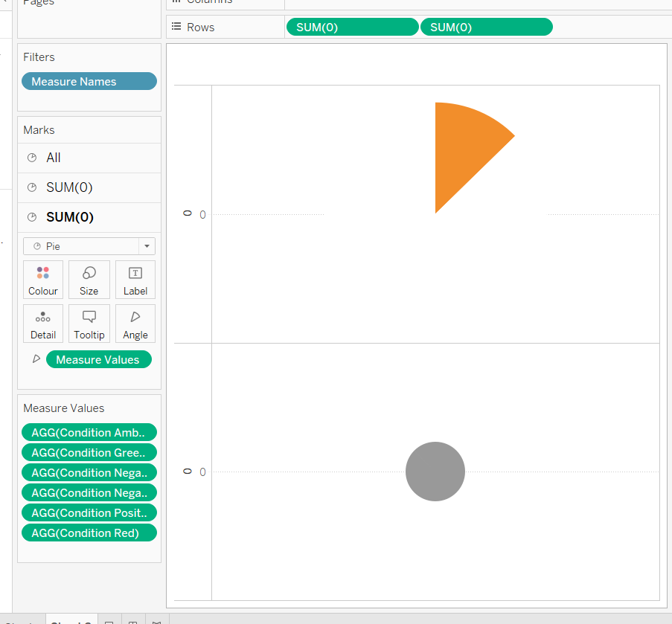Image resolution: width=672 pixels, height=624 pixels.
Task: Click the Measure Values angle pill
Action: pyautogui.click(x=98, y=360)
